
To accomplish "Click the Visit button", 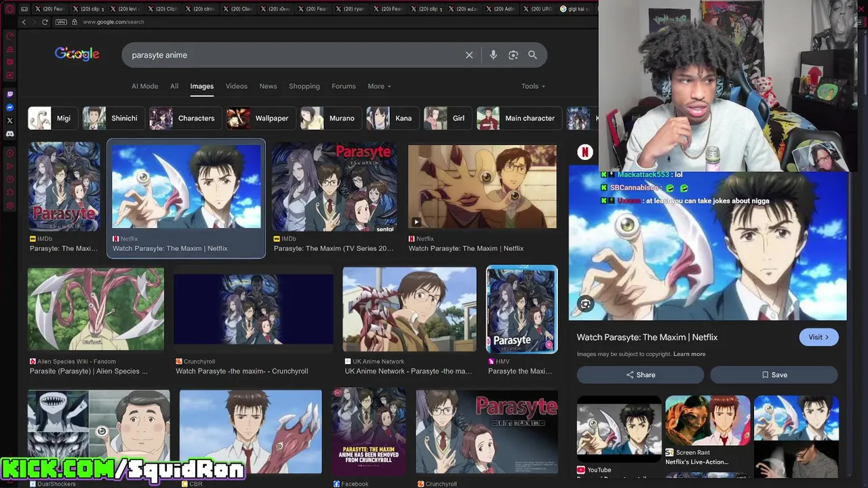I will [818, 337].
